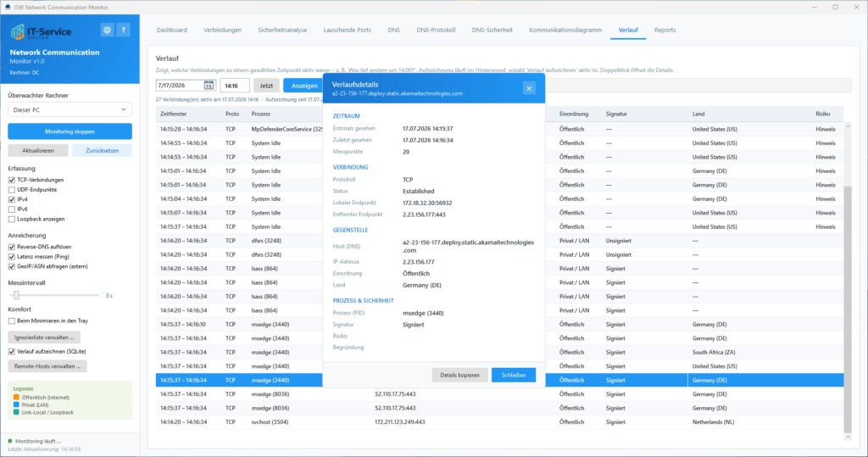Viewport: 868px width, 457px height.
Task: Click the app icon in the title bar
Action: coord(7,7)
